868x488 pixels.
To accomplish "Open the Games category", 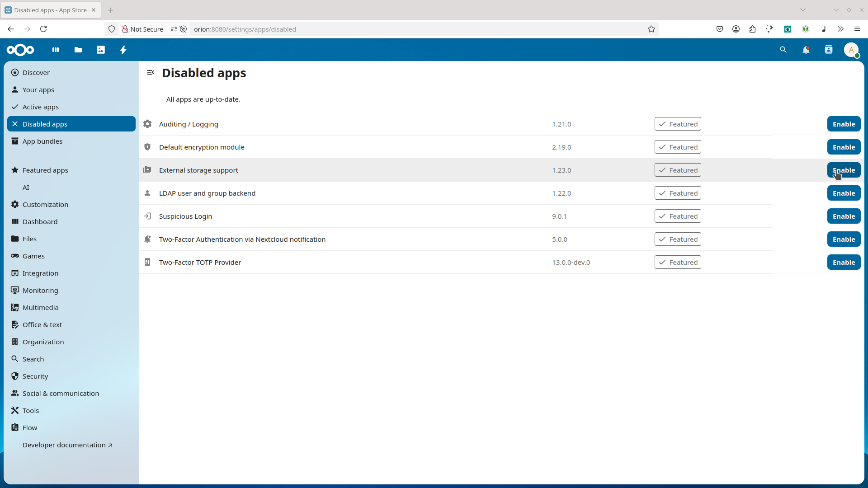I will tap(71, 256).
